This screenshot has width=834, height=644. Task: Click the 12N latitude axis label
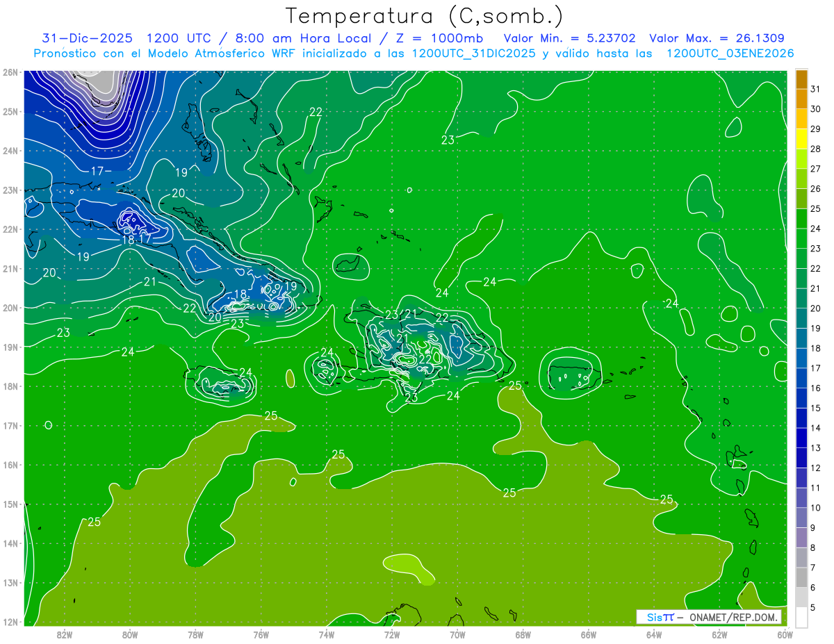tap(10, 622)
